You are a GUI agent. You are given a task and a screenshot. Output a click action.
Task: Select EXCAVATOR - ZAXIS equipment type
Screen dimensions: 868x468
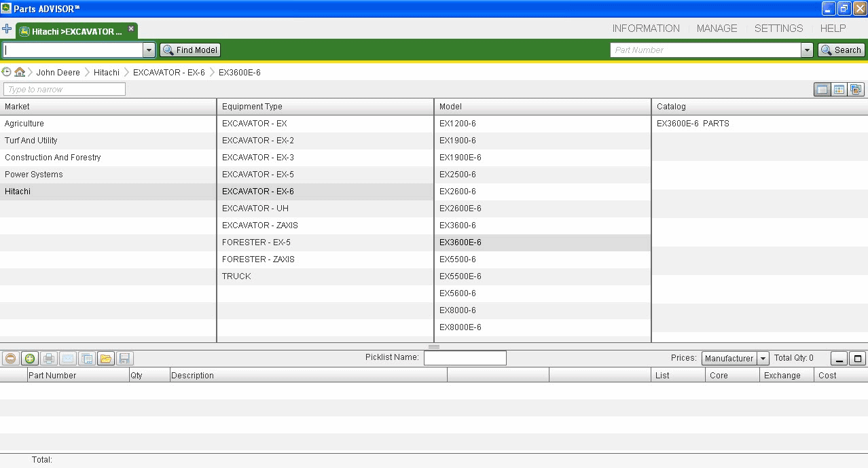(259, 226)
